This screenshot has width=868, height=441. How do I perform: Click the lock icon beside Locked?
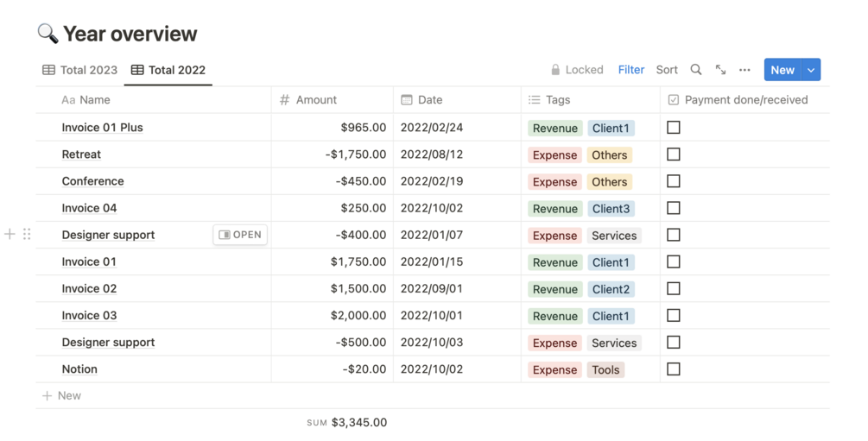pyautogui.click(x=555, y=70)
